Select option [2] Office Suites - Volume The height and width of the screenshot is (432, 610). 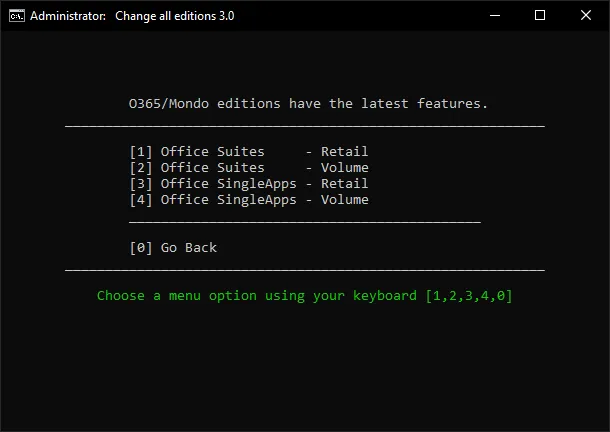248,168
